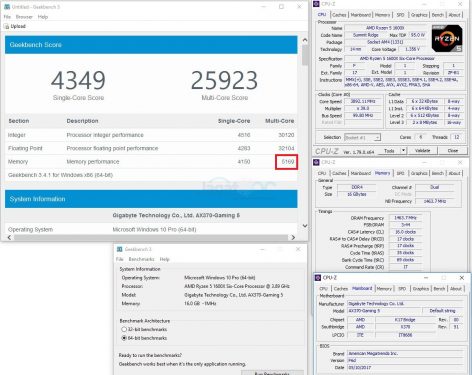Screen dimensions: 472x375
Task: Click the Geekbench icon in the lower Geekbench window
Action: 120,249
